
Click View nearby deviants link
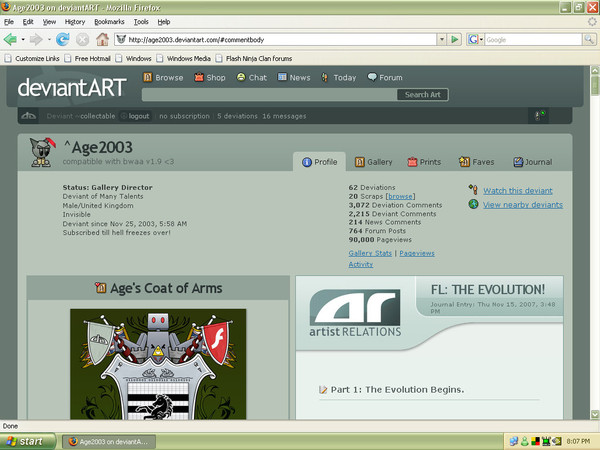click(x=523, y=205)
